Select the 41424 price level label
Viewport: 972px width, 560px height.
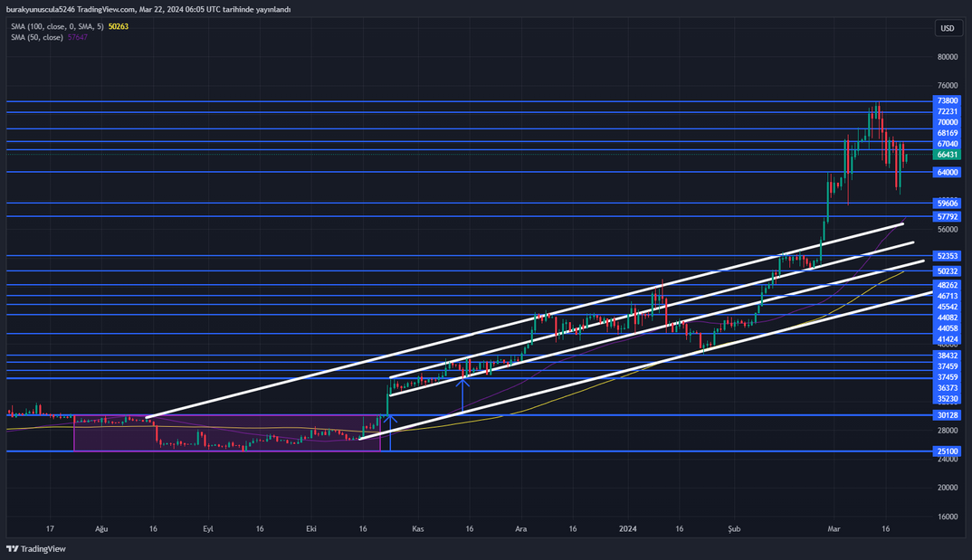tap(948, 339)
